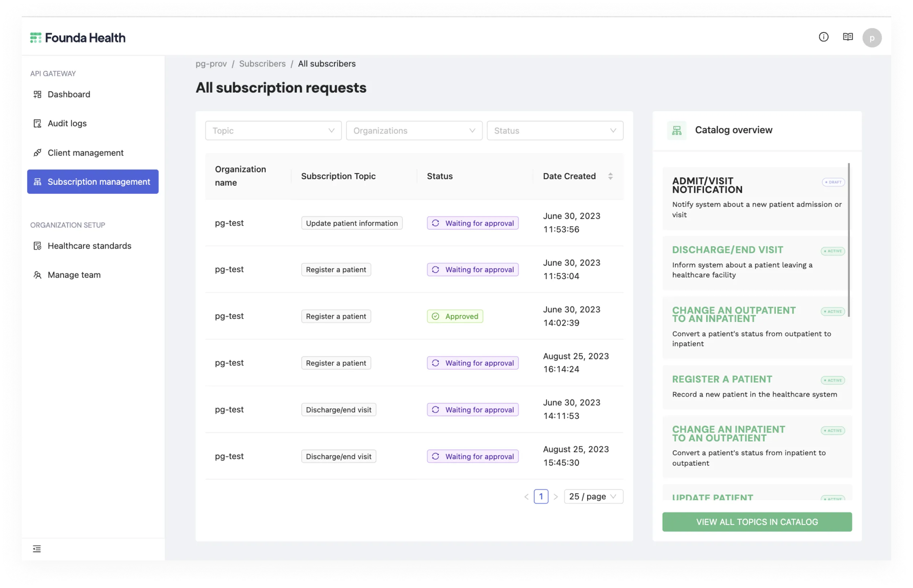Screen dimensions: 913x588
Task: Click Waiting for approval in June 30 11:53:04 row
Action: [472, 270]
